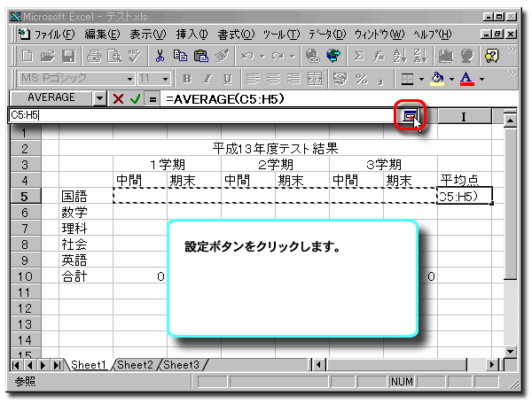This screenshot has height=404, width=532.
Task: Click the expand dialog button
Action: pyautogui.click(x=410, y=116)
